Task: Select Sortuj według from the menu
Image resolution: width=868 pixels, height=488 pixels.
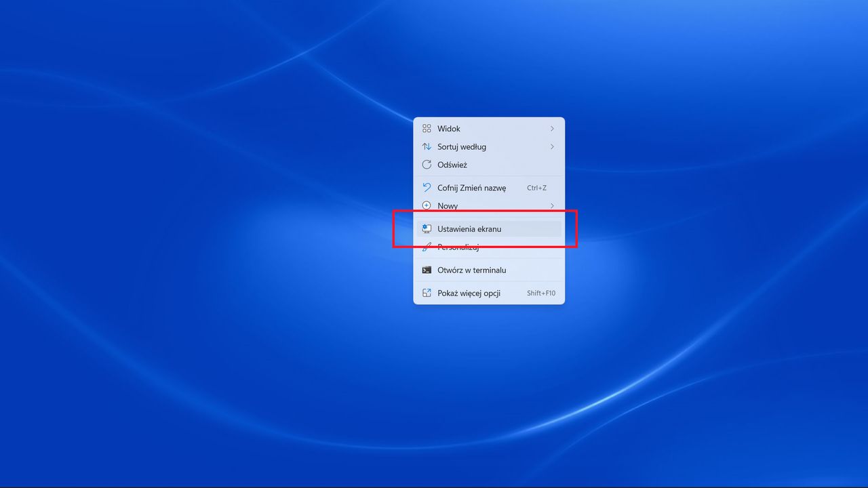Action: (462, 146)
